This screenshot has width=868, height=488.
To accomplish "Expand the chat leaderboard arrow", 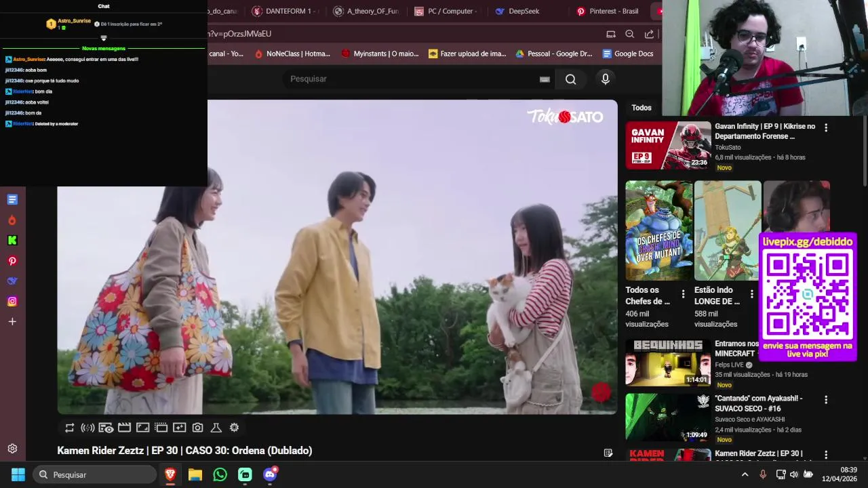I will point(104,39).
